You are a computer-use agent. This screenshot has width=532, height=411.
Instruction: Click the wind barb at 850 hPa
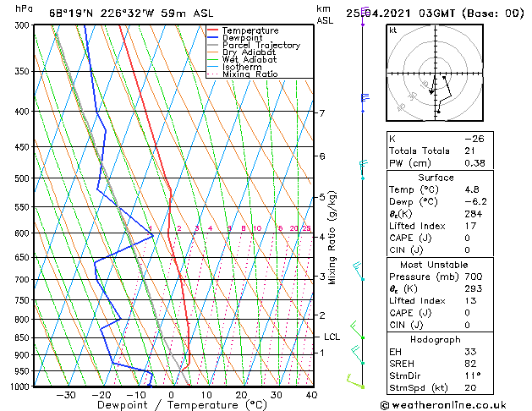point(357,330)
